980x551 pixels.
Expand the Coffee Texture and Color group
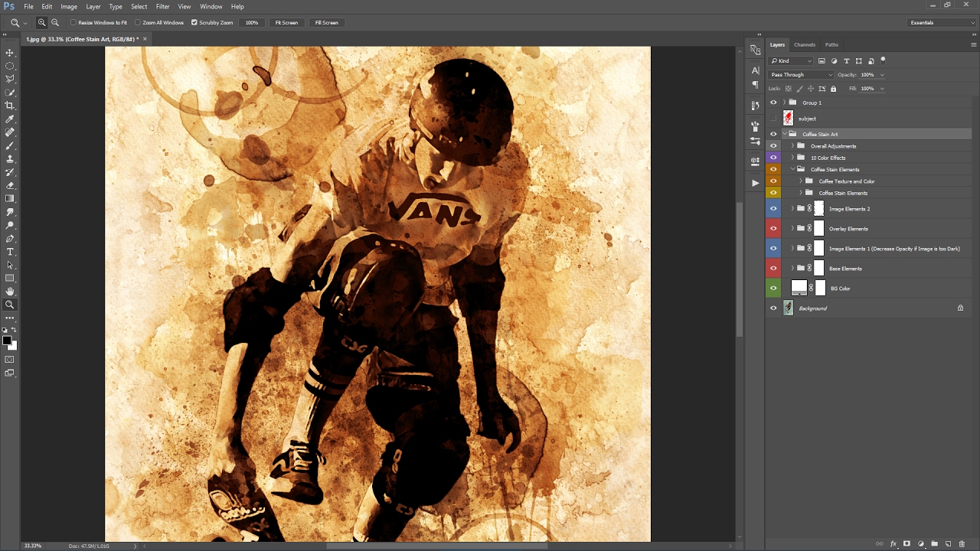pos(801,181)
